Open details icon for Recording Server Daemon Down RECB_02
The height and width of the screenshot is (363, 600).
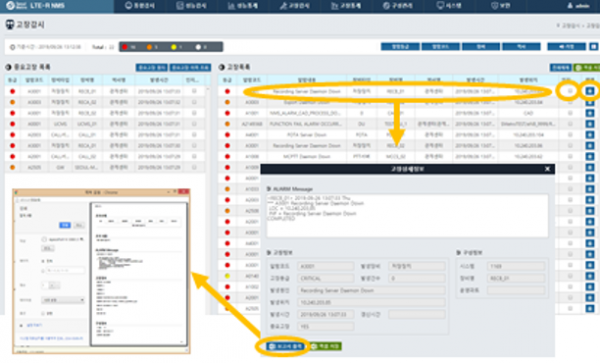[x=590, y=146]
